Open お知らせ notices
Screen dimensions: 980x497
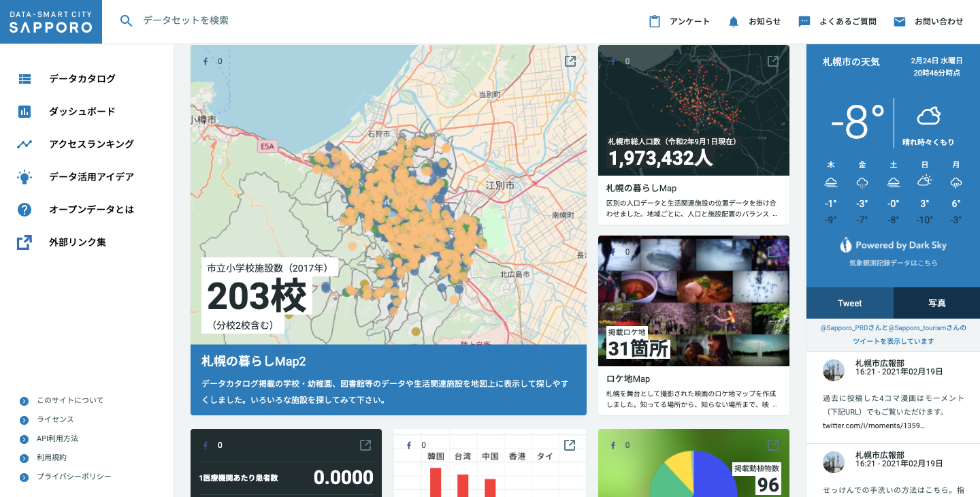[765, 22]
